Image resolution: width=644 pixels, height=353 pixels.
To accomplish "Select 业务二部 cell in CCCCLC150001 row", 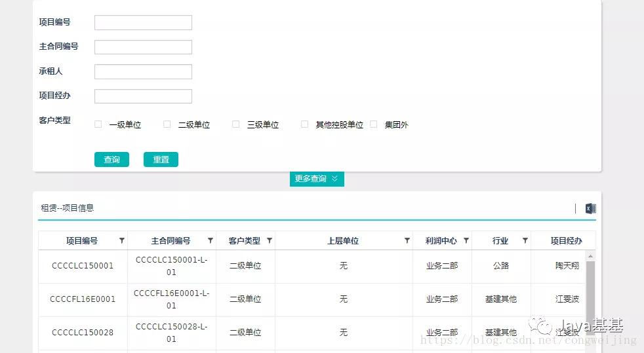I will [442, 266].
